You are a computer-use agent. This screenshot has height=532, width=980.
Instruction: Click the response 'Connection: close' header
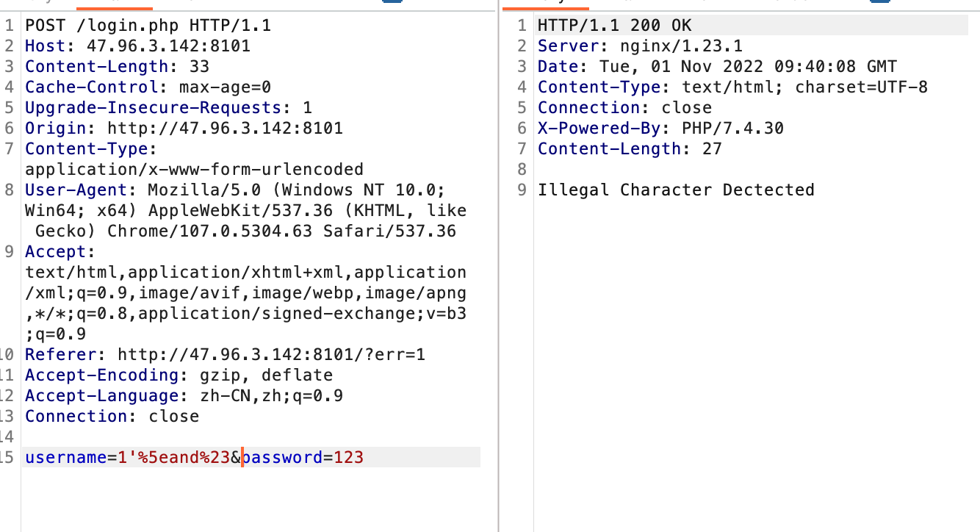[x=625, y=108]
